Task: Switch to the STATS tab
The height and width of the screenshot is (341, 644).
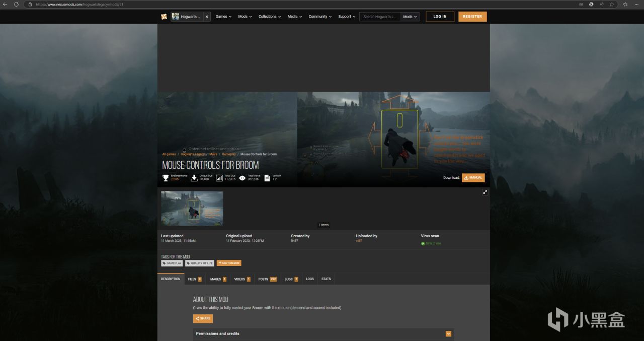Action: point(326,279)
